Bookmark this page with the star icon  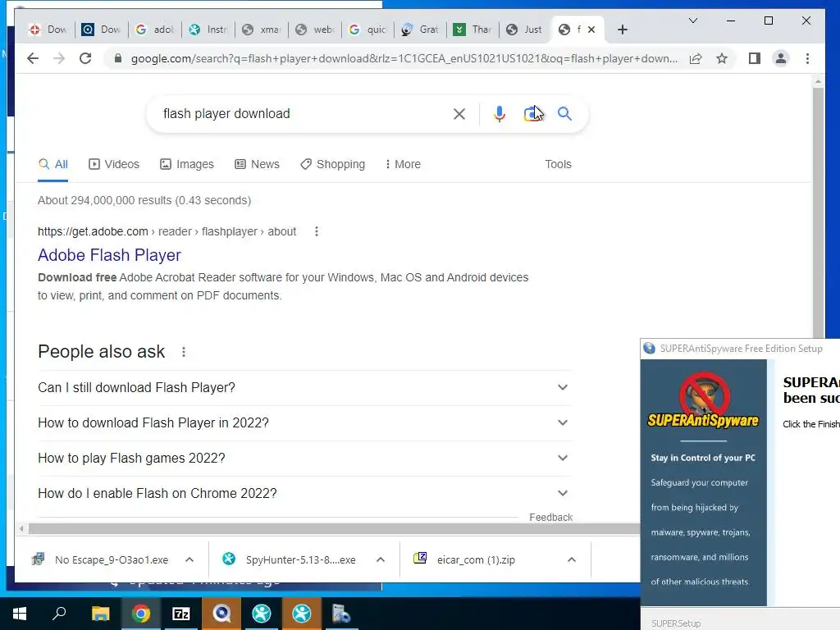click(722, 58)
